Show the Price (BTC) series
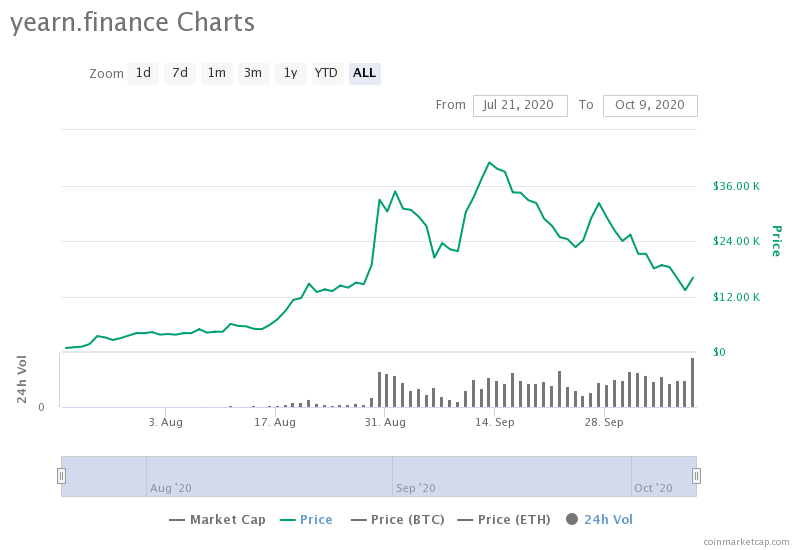Viewport: 800px width, 550px height. pyautogui.click(x=393, y=519)
